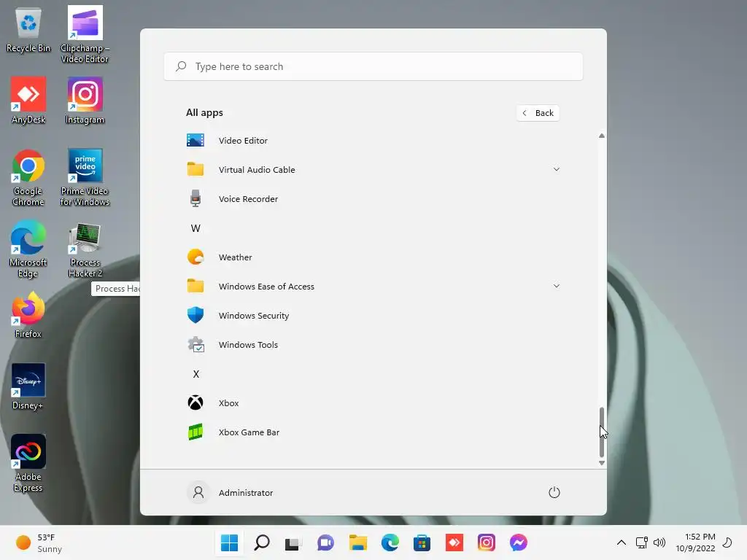Launch Voice Recorder from the app list

tap(373, 199)
